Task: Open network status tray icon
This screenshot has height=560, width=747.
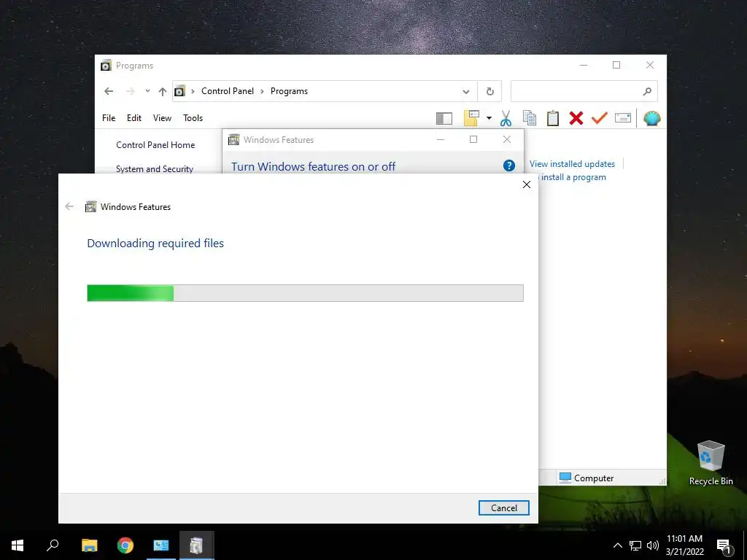Action: [x=635, y=545]
